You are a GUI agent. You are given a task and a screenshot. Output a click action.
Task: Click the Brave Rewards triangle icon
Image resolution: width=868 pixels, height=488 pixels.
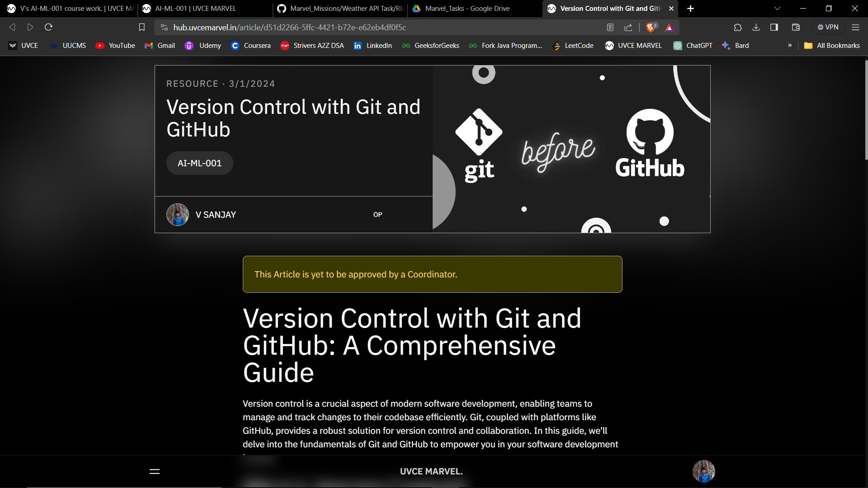[670, 28]
